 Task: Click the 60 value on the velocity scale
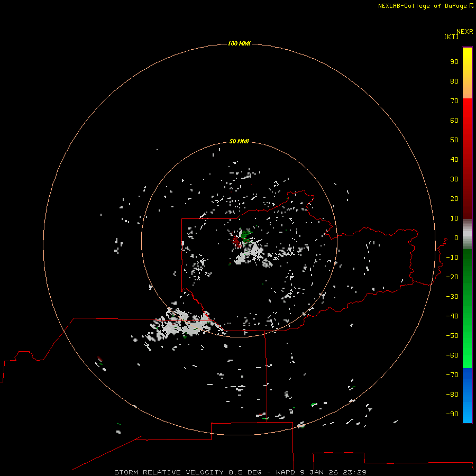(x=454, y=121)
